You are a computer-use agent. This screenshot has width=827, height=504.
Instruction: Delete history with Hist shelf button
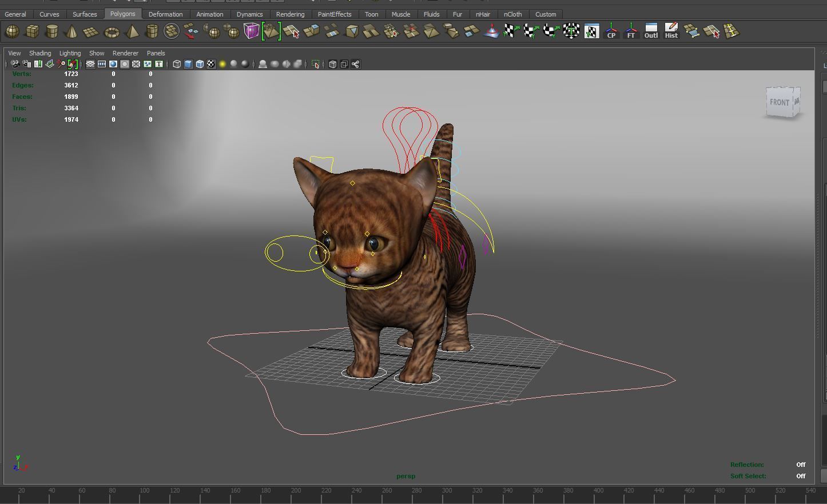(671, 31)
